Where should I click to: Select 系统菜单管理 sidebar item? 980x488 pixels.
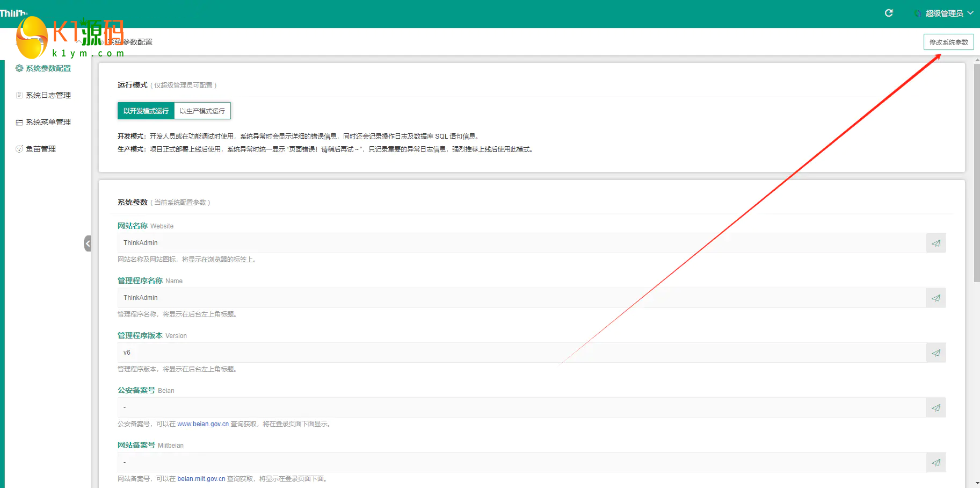point(43,122)
